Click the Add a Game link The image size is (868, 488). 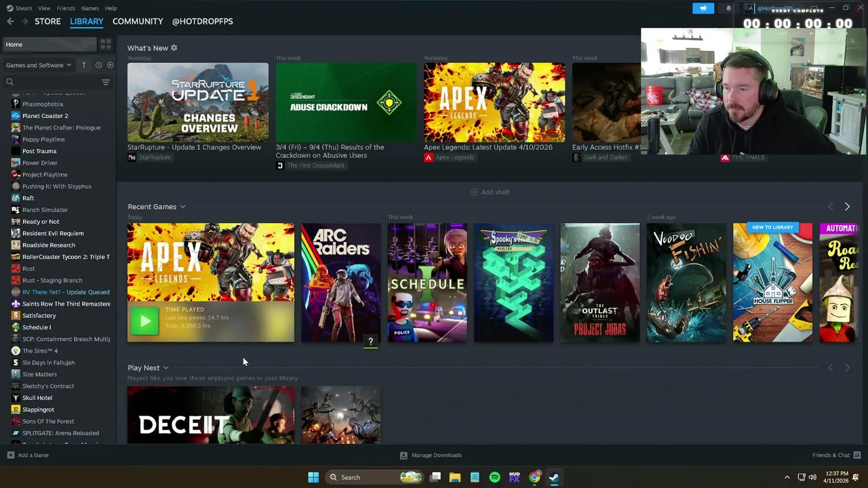(x=33, y=455)
